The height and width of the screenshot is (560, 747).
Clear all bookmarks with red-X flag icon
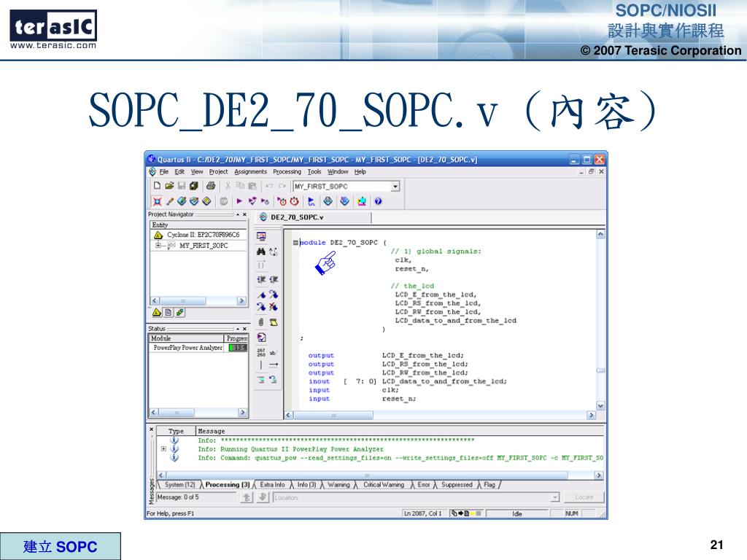pyautogui.click(x=274, y=307)
